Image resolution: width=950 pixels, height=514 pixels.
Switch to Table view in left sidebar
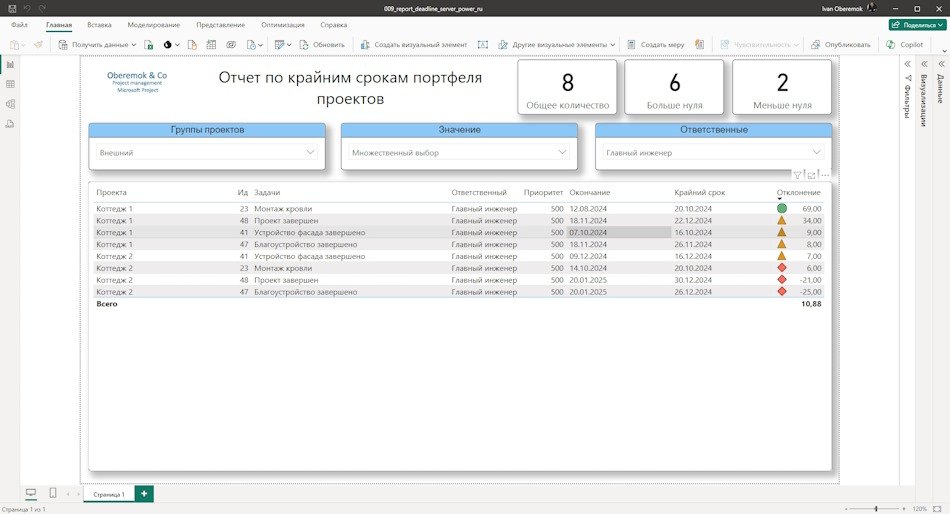(10, 84)
